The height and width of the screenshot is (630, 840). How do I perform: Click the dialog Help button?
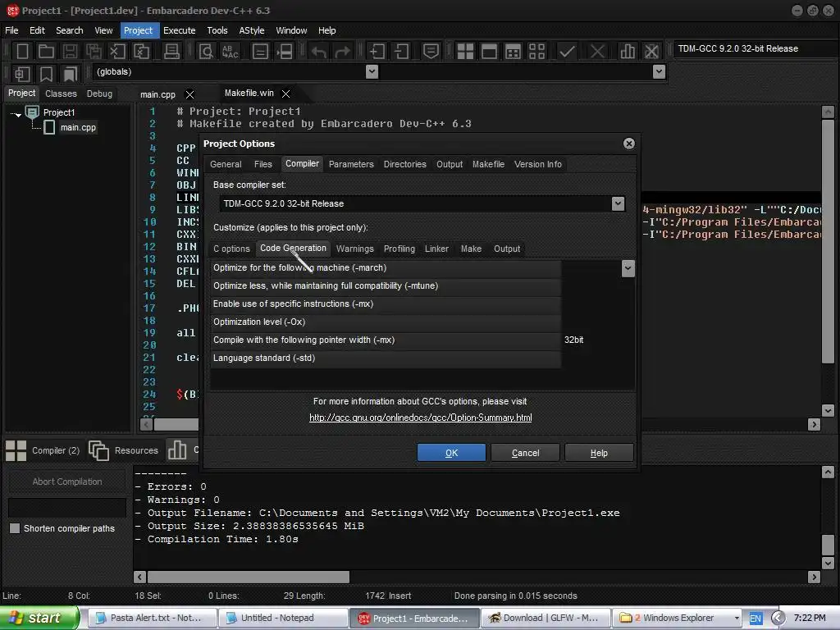tap(599, 453)
